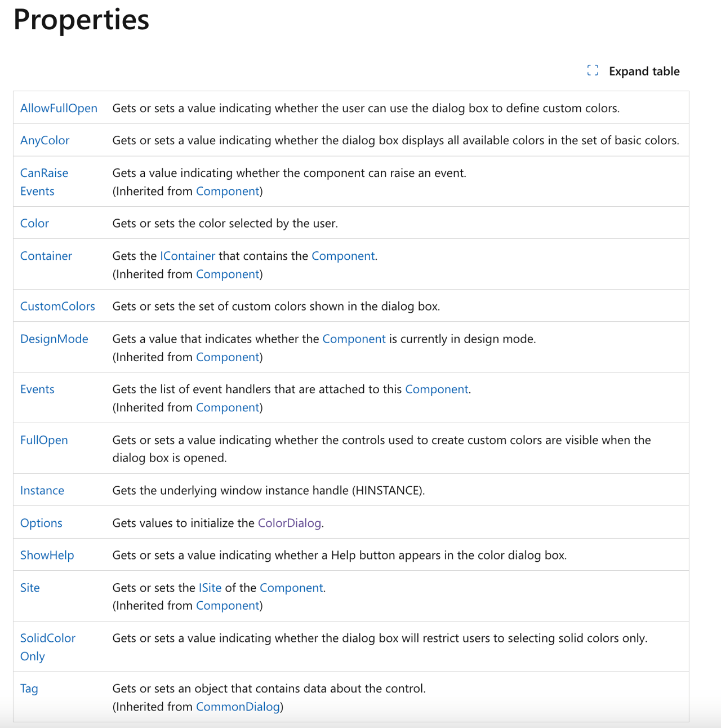Follow the IContainer interface link
The width and height of the screenshot is (721, 728).
(x=188, y=256)
